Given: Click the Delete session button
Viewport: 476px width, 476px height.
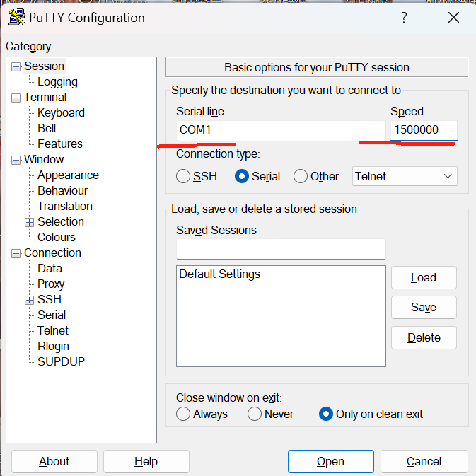Looking at the screenshot, I should (424, 337).
